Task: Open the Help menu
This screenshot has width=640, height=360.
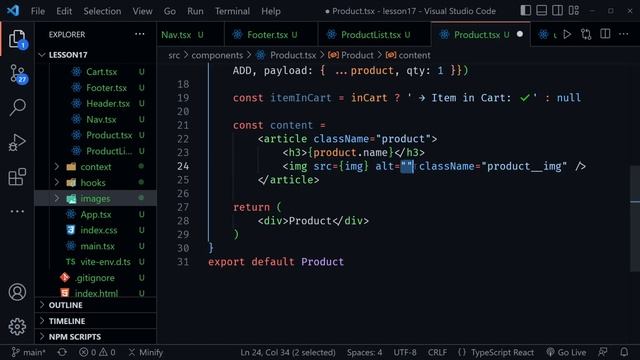Action: (x=271, y=11)
